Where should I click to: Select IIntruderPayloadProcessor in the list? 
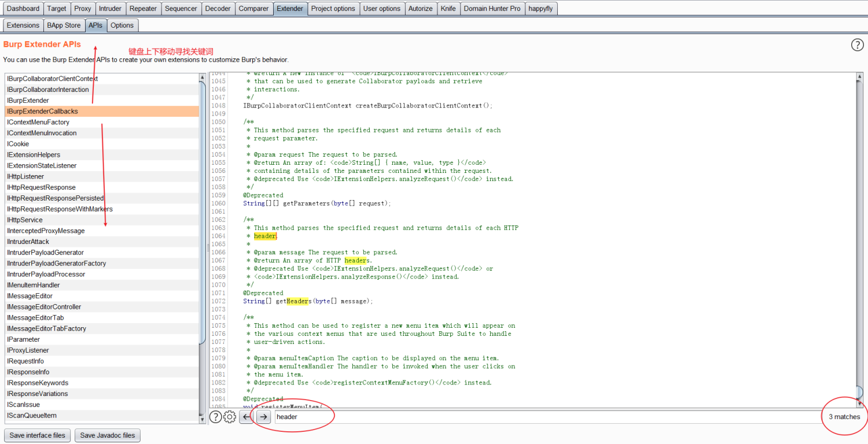(x=102, y=274)
